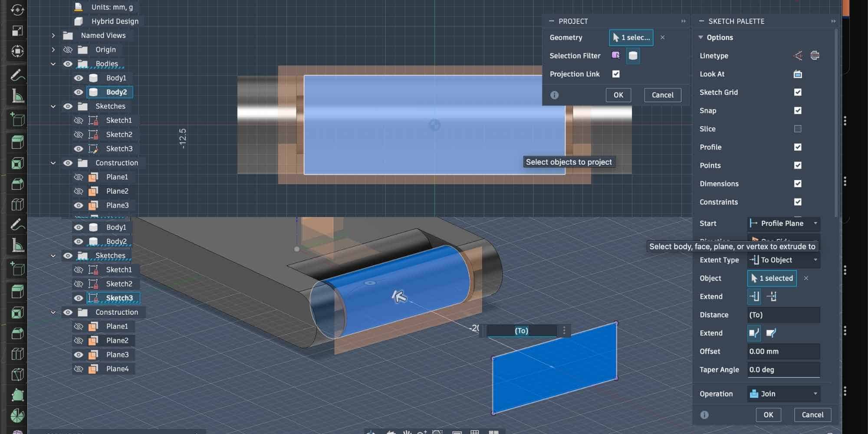
Task: Open the three-dot menu beside the viewport (To) field
Action: coord(564,331)
